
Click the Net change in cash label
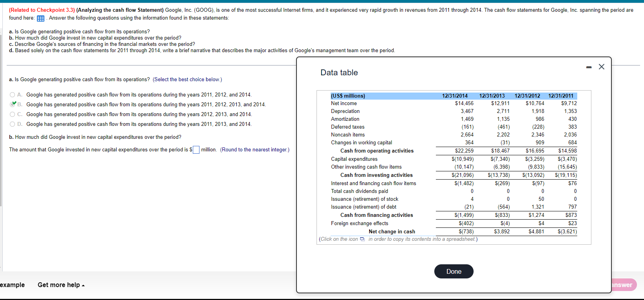point(392,232)
